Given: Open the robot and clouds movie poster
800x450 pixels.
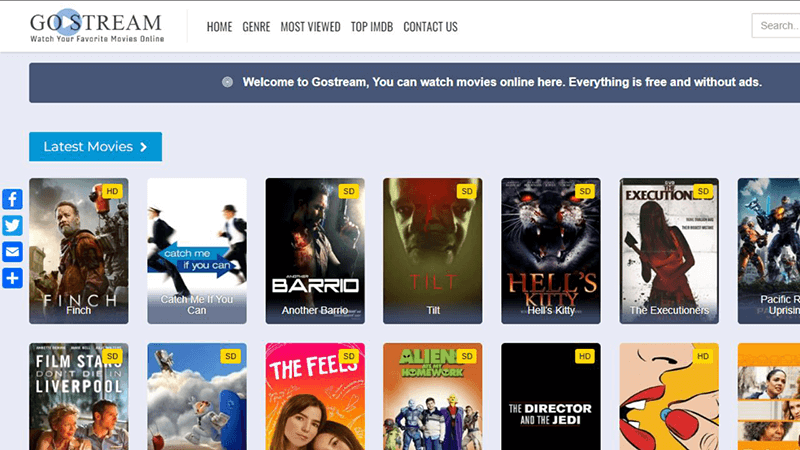Looking at the screenshot, I should pyautogui.click(x=197, y=396).
